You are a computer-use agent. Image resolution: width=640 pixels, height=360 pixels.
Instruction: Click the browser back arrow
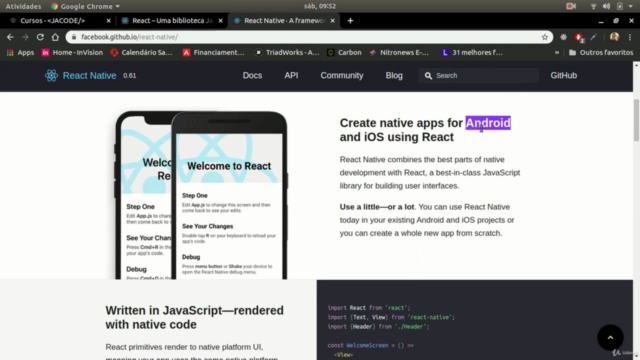pyautogui.click(x=10, y=37)
